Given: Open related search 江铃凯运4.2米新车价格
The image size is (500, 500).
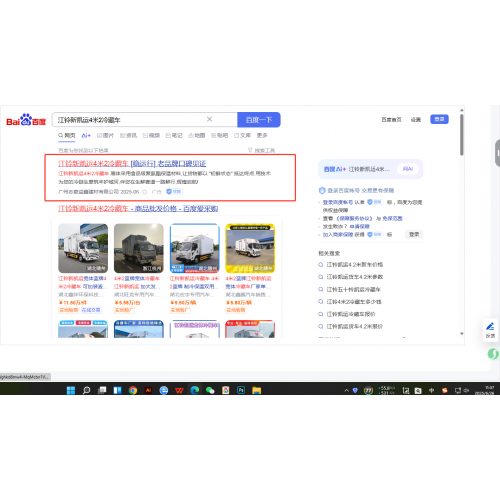Looking at the screenshot, I should [355, 265].
